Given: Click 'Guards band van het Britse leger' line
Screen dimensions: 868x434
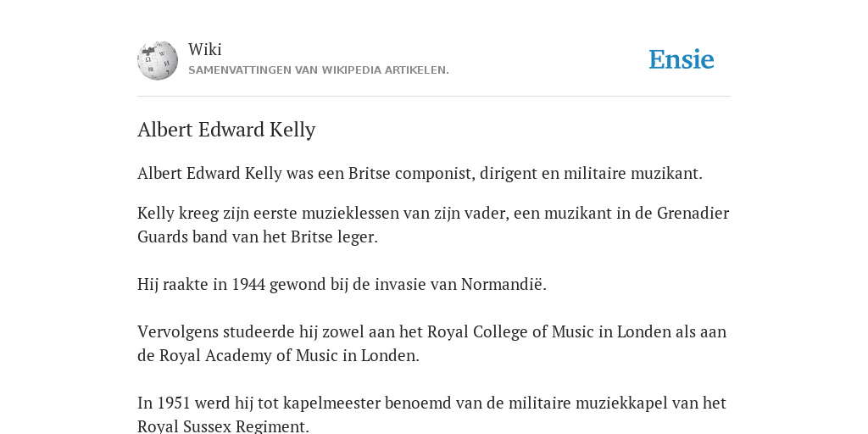Looking at the screenshot, I should 258,237.
